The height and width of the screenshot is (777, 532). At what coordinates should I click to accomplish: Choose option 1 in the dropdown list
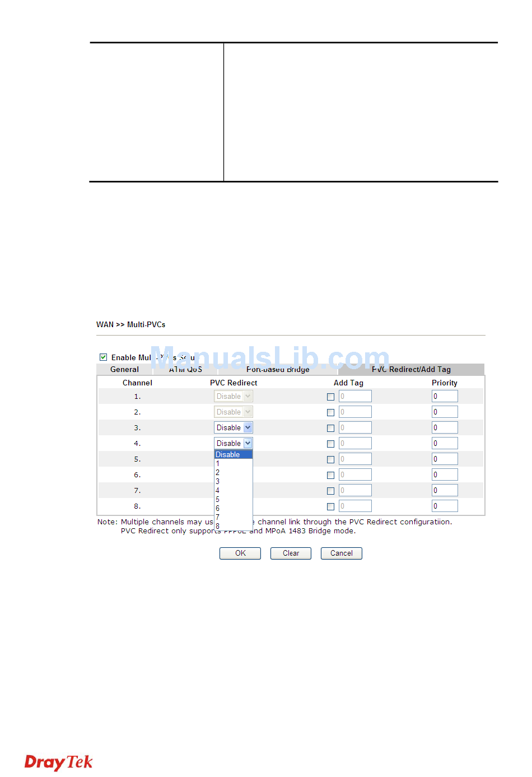234,463
